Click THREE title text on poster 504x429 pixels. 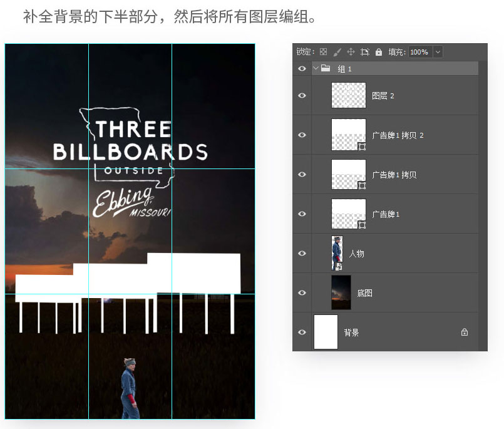coord(133,129)
